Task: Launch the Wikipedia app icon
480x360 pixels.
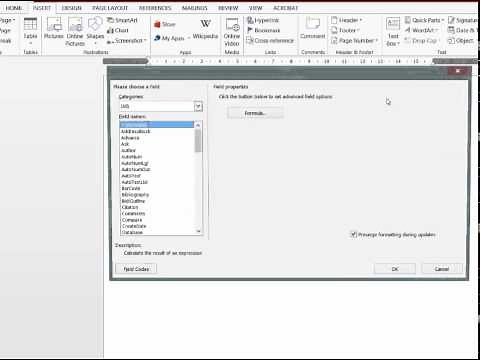Action: click(x=205, y=29)
